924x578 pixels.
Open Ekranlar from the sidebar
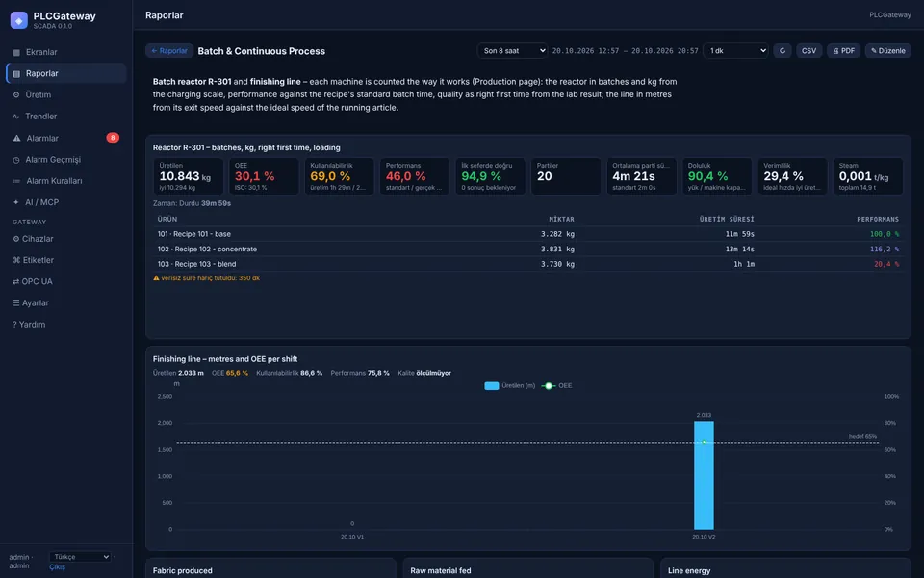(x=66, y=52)
